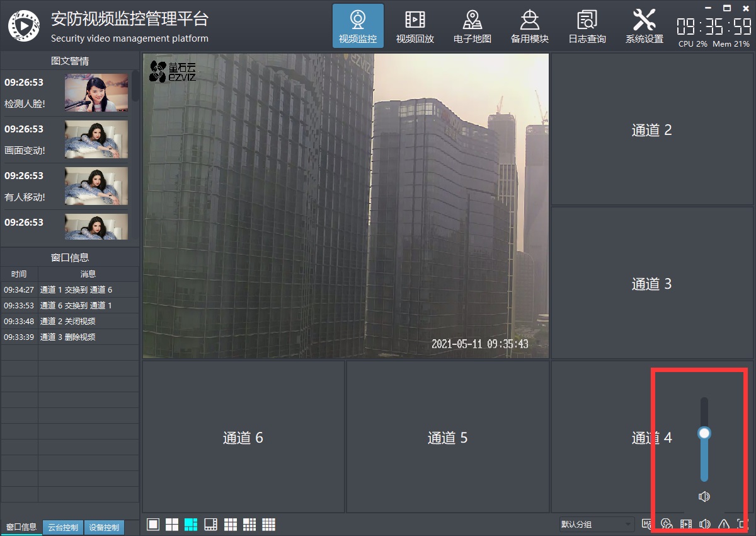The image size is (756, 536).
Task: Switch to the 设备控制 tab
Action: point(103,527)
